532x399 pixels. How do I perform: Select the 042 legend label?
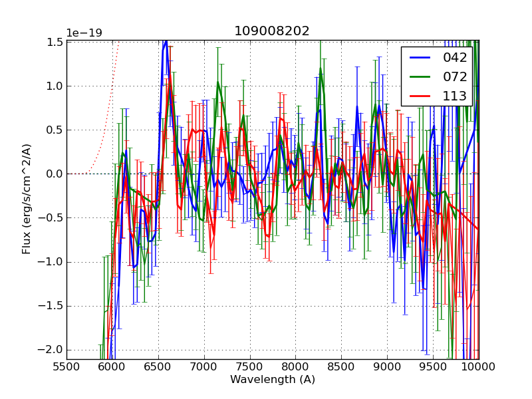(x=455, y=57)
